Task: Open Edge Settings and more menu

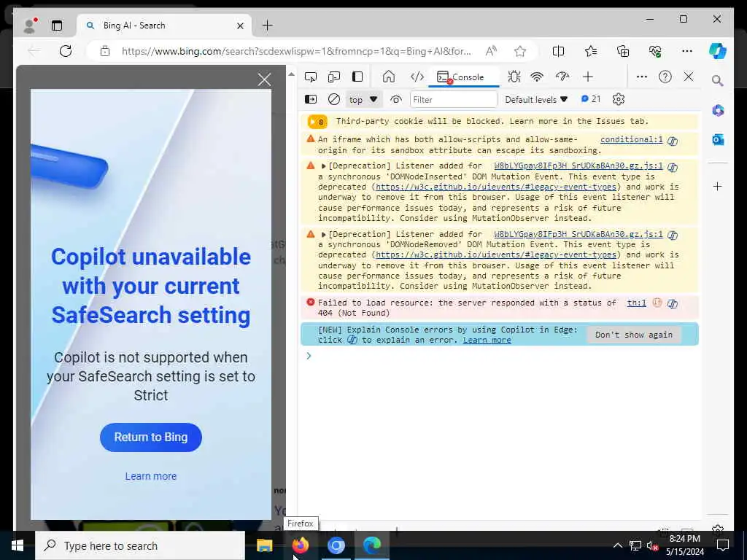Action: tap(687, 51)
